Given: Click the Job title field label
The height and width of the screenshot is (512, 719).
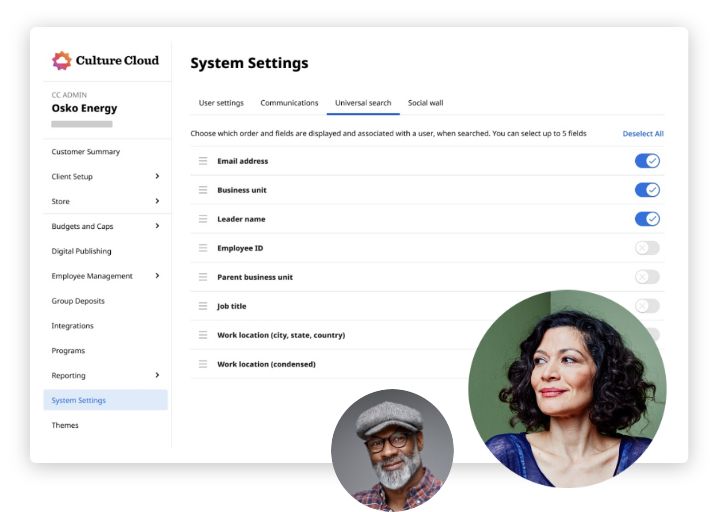Looking at the screenshot, I should point(232,306).
